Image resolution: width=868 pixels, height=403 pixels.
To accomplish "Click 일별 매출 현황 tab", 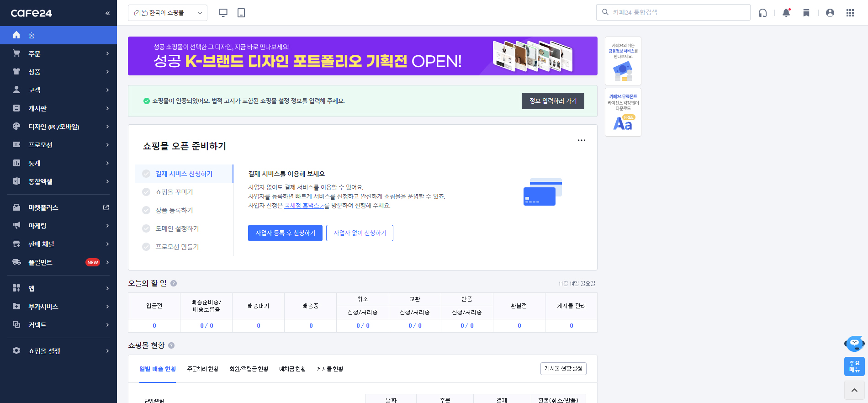I will tap(158, 369).
